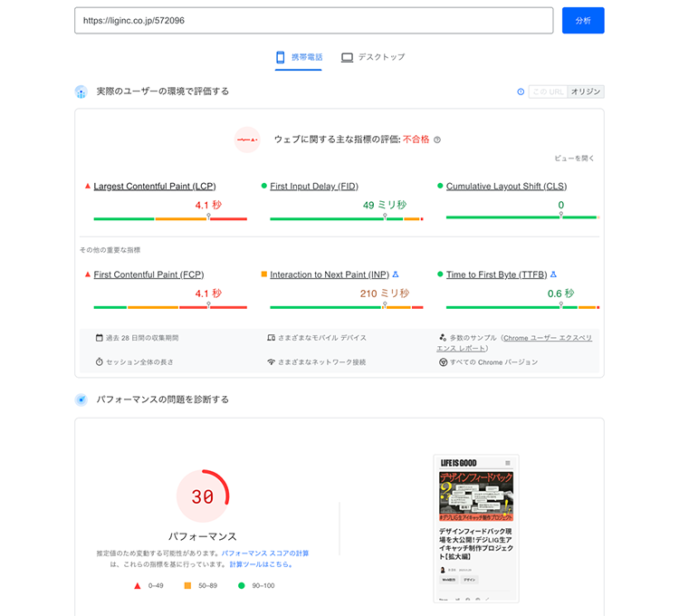The width and height of the screenshot is (679, 616).
Task: Open help icon next to 不合格
Action: point(437,140)
